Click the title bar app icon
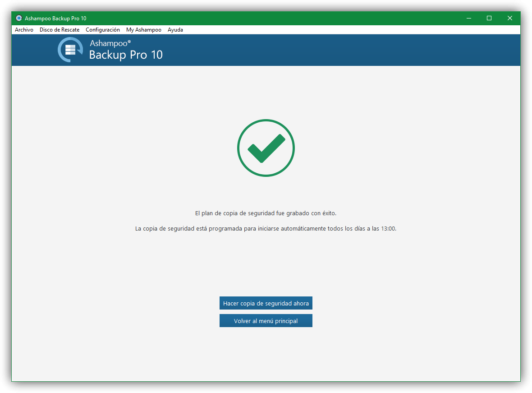The width and height of the screenshot is (532, 393). (x=18, y=18)
